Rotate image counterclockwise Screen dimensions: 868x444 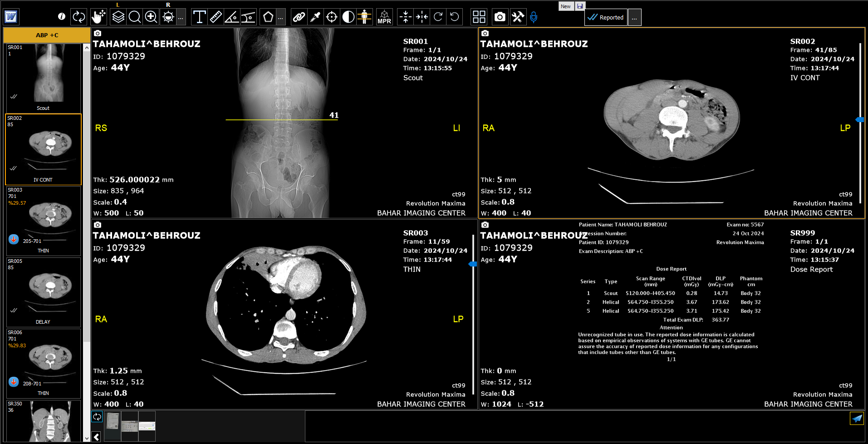(x=454, y=17)
